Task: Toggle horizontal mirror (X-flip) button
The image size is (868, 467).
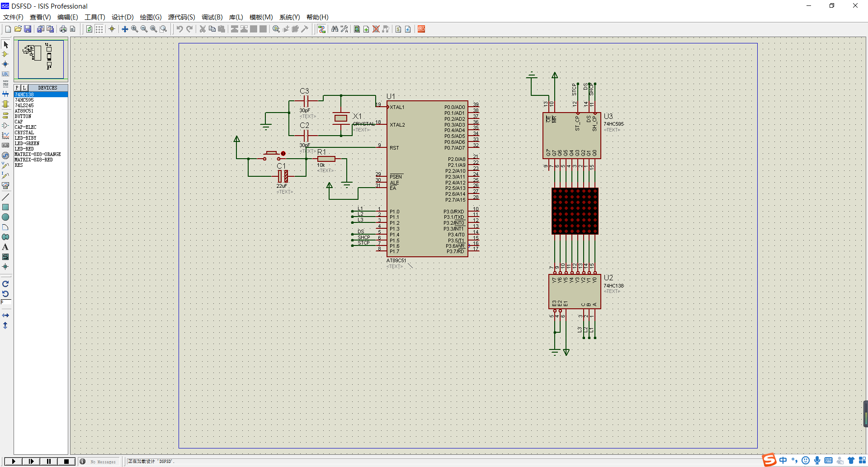Action: (x=5, y=315)
